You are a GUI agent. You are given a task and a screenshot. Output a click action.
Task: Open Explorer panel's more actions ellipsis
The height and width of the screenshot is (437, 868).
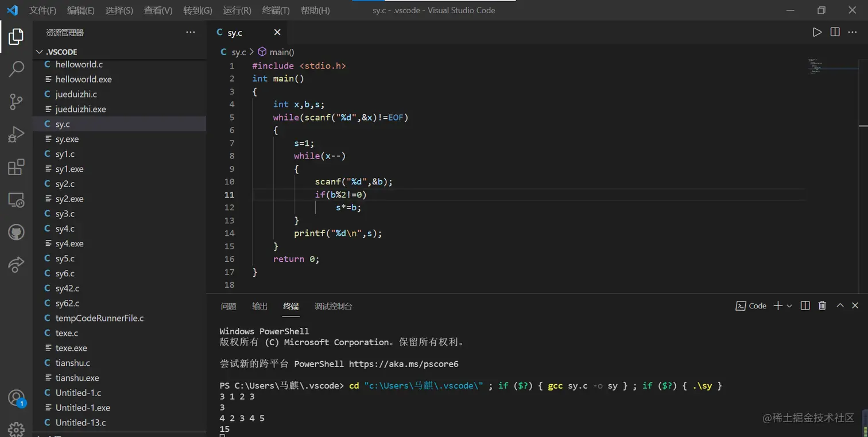[191, 32]
